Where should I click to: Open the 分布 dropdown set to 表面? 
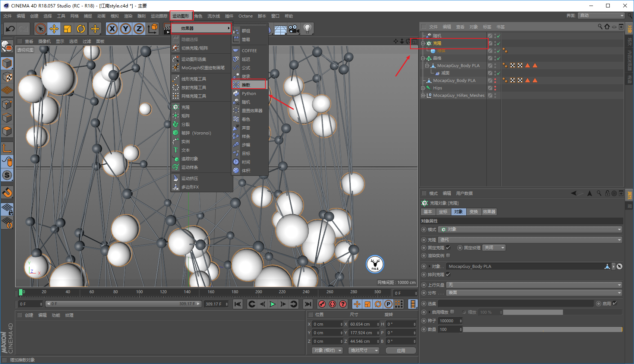click(x=534, y=292)
